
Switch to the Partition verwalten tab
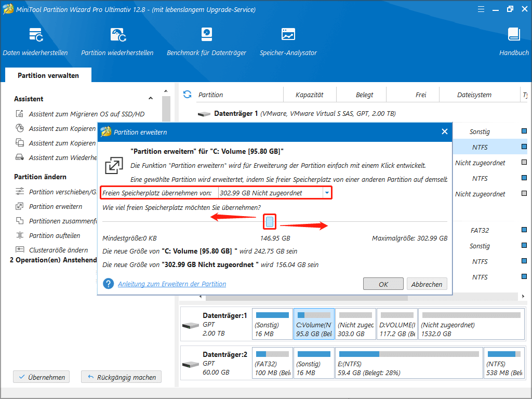pyautogui.click(x=48, y=75)
